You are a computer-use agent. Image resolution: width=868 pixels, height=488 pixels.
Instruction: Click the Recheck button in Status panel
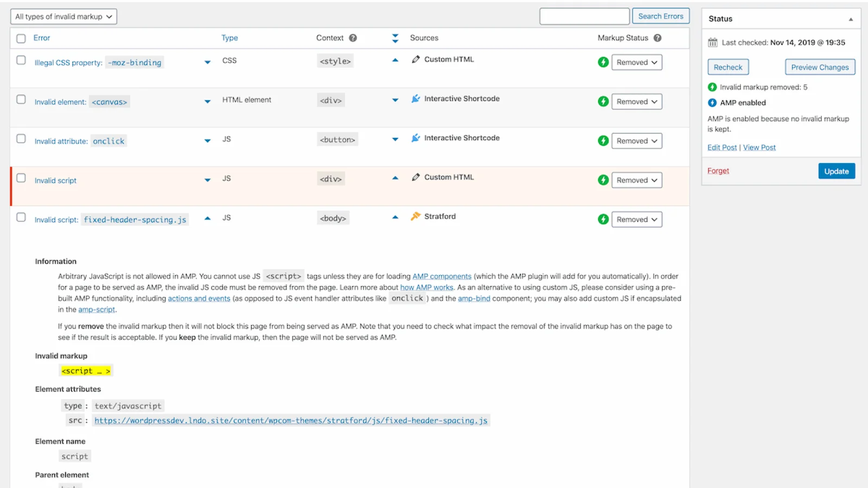click(727, 67)
